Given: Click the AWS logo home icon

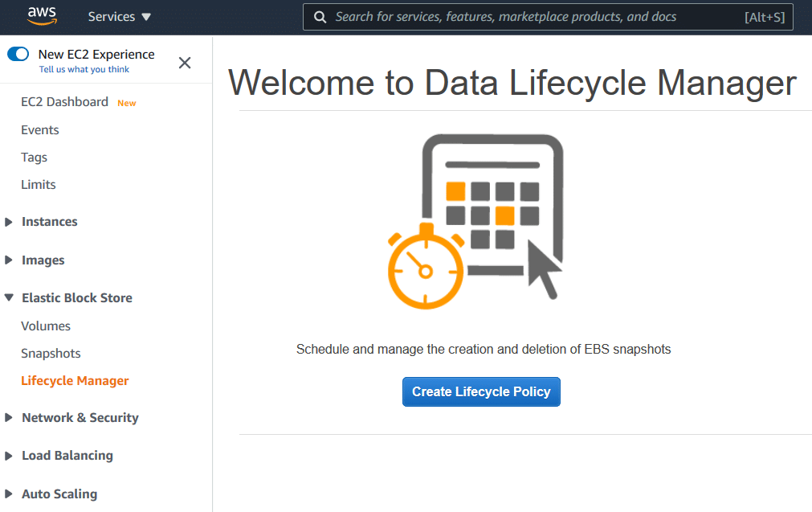Looking at the screenshot, I should [42, 17].
